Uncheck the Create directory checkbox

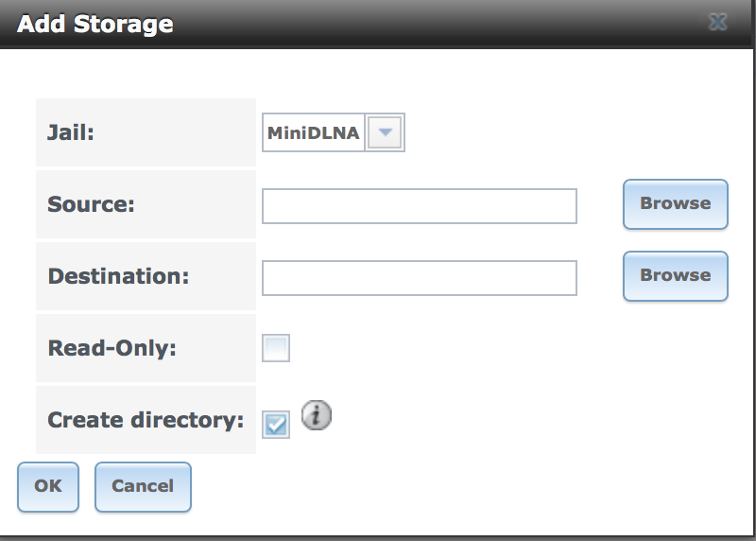(276, 425)
